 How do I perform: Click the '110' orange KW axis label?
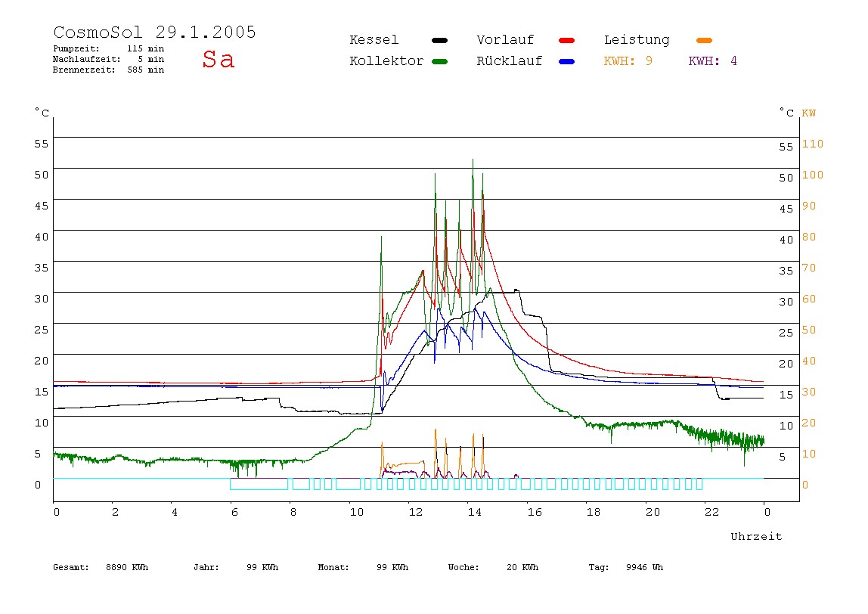(x=813, y=144)
